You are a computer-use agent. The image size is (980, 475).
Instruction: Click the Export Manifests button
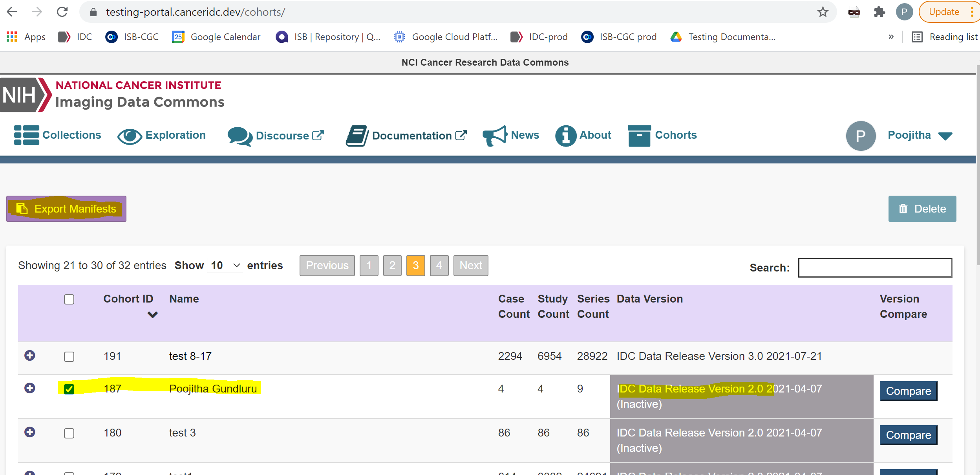click(66, 209)
